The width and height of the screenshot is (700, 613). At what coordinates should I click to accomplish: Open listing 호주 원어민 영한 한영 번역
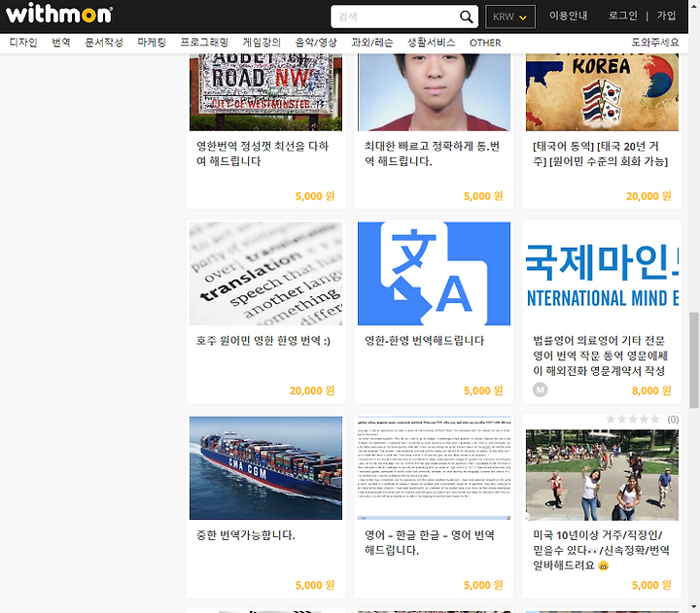(x=263, y=341)
